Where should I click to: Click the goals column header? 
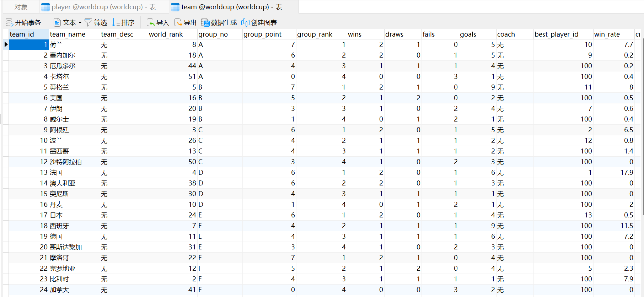click(x=477, y=34)
